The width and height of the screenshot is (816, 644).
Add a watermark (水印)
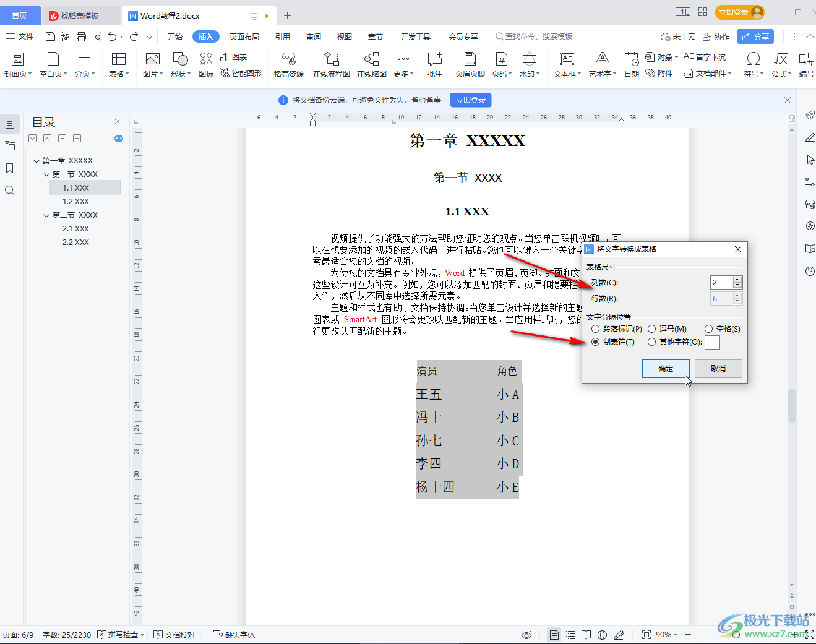(530, 65)
